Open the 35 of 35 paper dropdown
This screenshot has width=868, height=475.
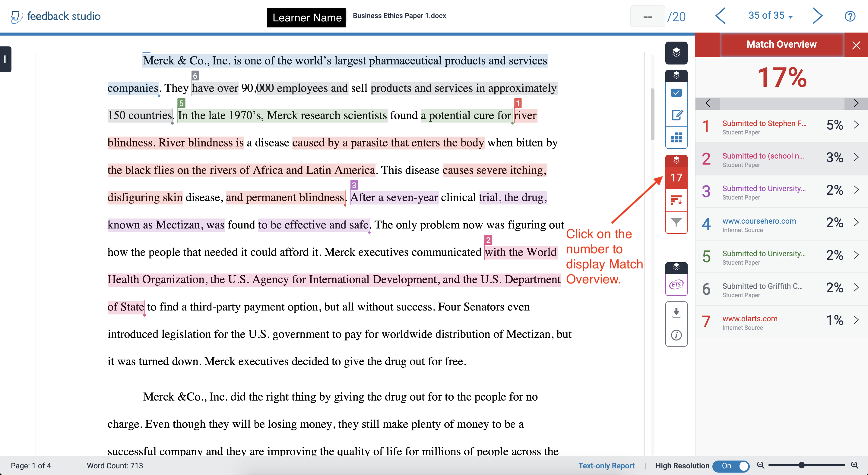point(771,15)
